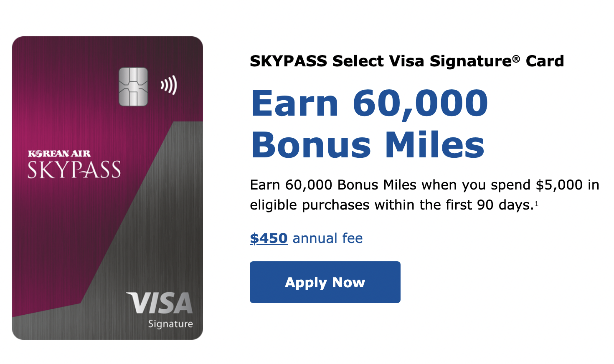614x364 pixels.
Task: Select the Earn 60,000 headline text
Action: point(369,101)
